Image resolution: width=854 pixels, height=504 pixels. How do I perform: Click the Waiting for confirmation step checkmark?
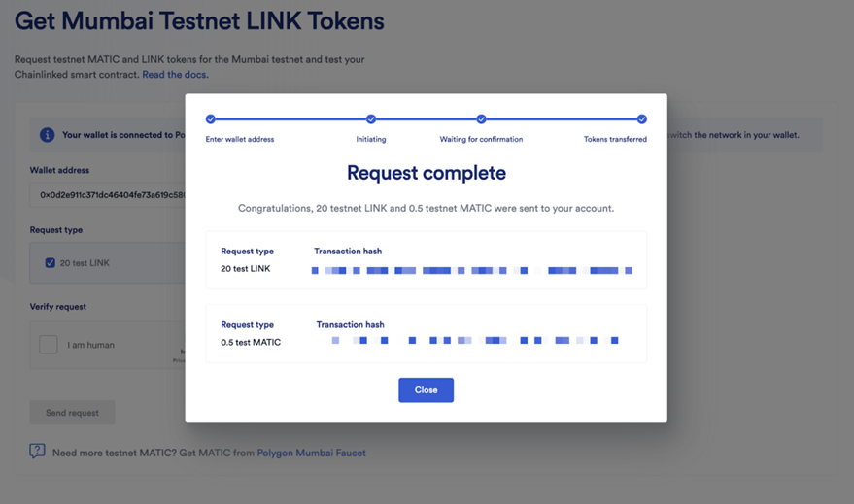click(x=481, y=118)
